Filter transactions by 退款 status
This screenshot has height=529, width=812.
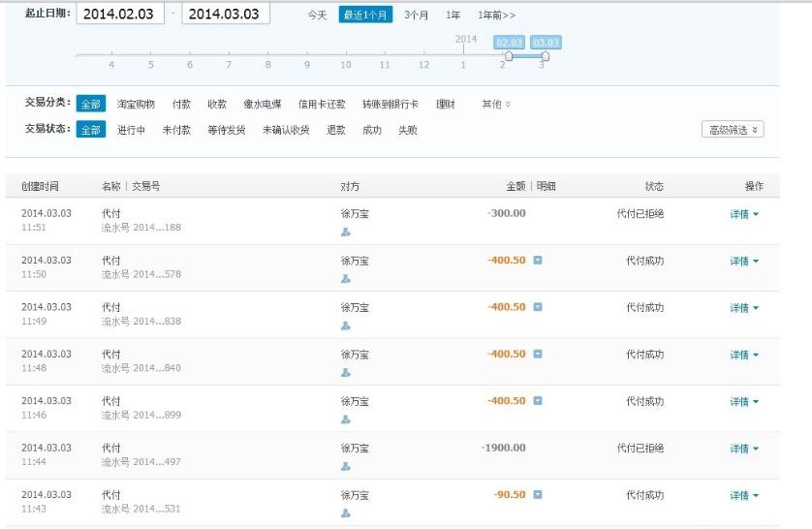coord(335,130)
